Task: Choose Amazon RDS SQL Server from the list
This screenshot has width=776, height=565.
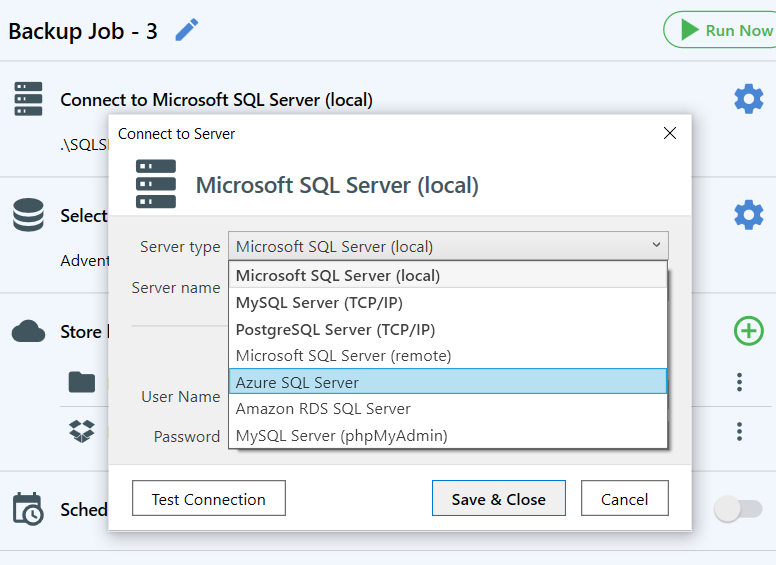Action: [x=448, y=408]
